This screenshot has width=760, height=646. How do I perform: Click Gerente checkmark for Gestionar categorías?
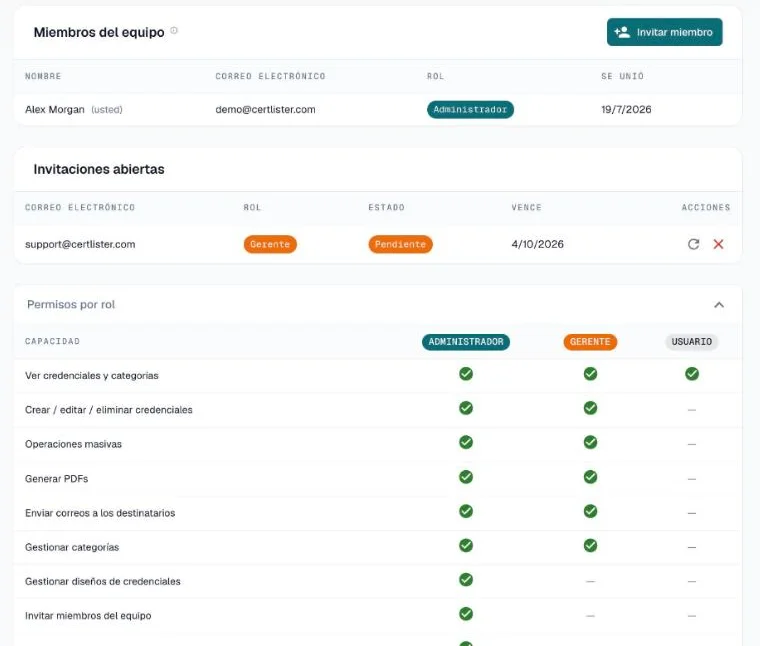590,546
